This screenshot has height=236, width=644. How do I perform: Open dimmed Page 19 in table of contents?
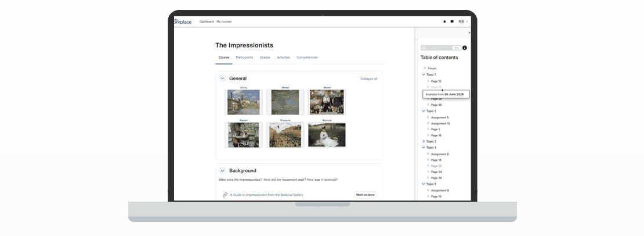[436, 87]
